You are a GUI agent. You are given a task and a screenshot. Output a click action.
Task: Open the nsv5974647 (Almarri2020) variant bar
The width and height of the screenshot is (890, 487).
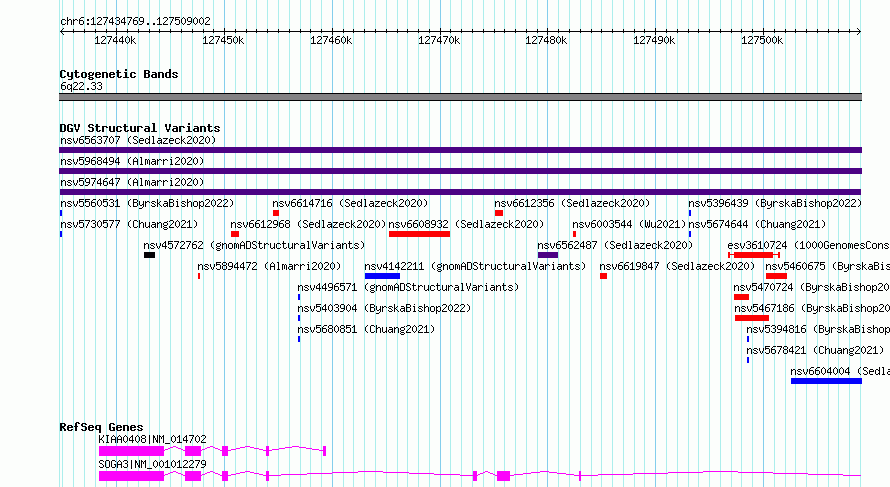[x=460, y=192]
